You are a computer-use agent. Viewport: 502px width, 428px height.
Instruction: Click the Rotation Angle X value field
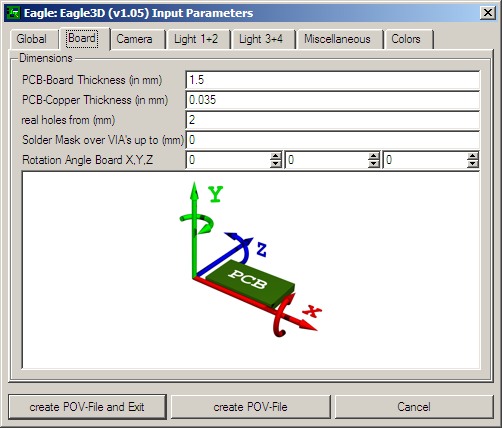[x=228, y=160]
